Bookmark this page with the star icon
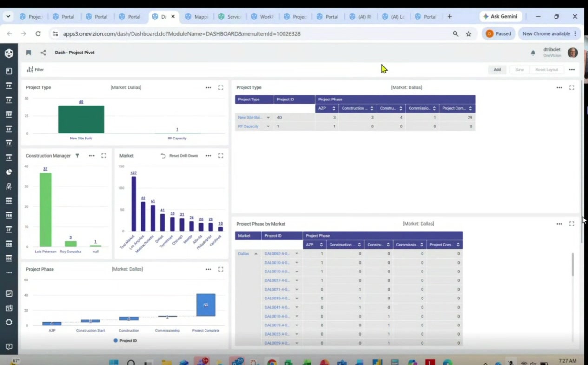The height and width of the screenshot is (365, 588). tap(469, 34)
